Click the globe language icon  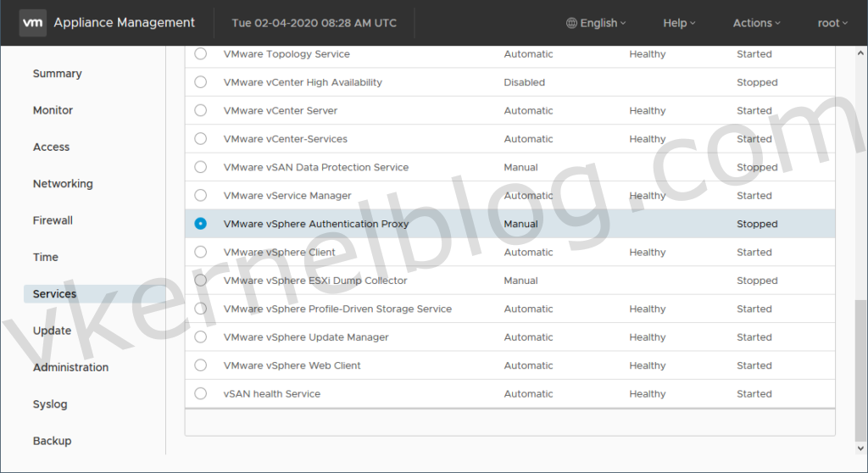(571, 23)
